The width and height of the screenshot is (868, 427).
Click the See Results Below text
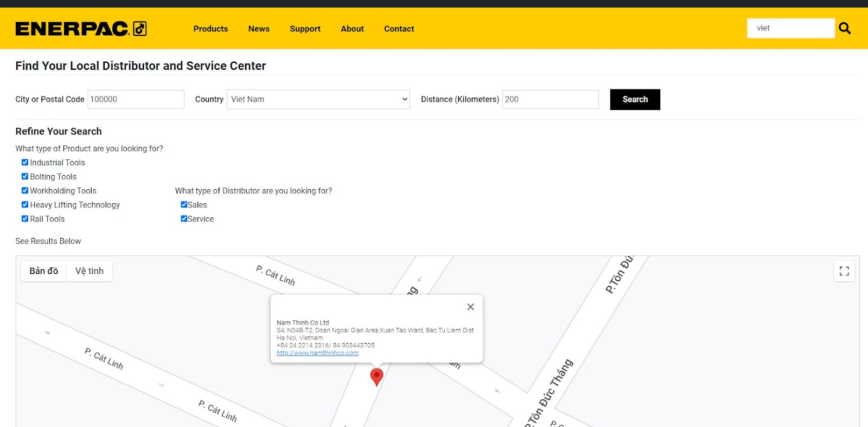point(48,241)
